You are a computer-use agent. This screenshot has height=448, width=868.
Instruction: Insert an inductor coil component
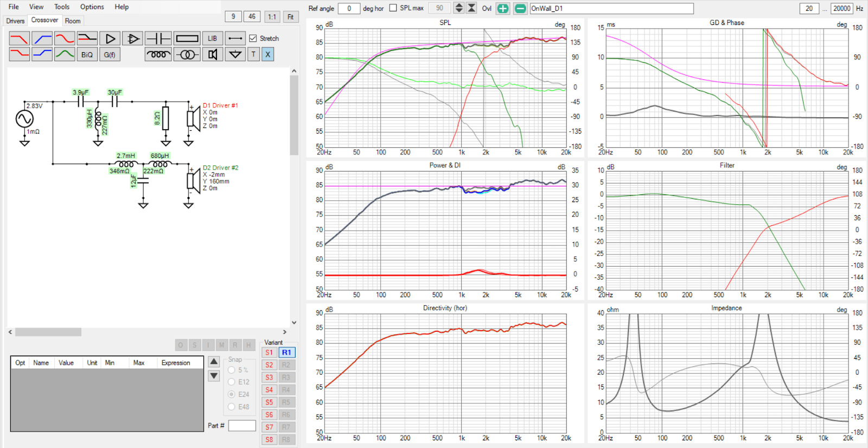click(158, 54)
